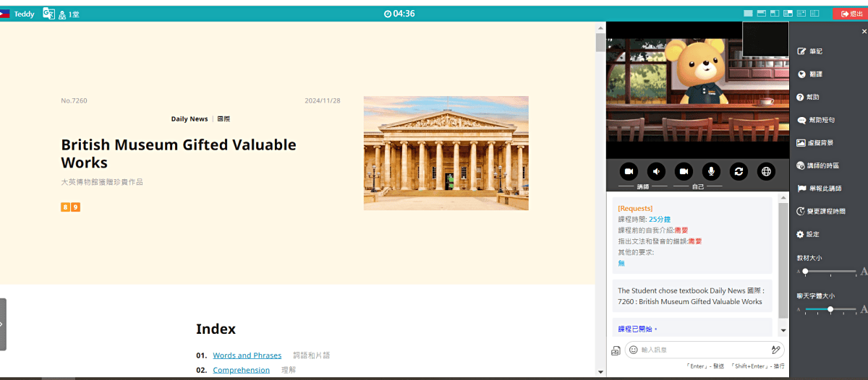This screenshot has height=380, width=868.
Task: Open 翻譯 translate from side menu
Action: coord(809,74)
